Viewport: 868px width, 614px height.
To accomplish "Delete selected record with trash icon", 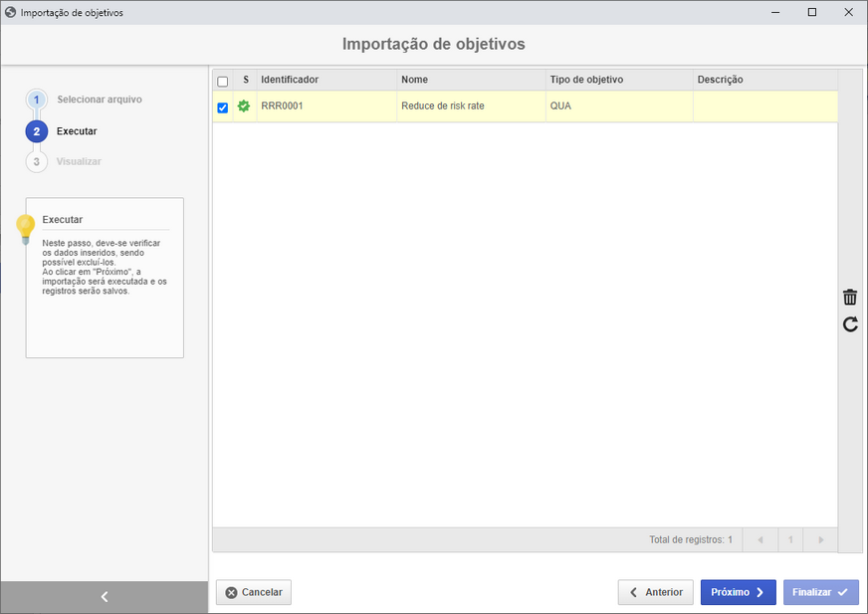I will point(850,298).
